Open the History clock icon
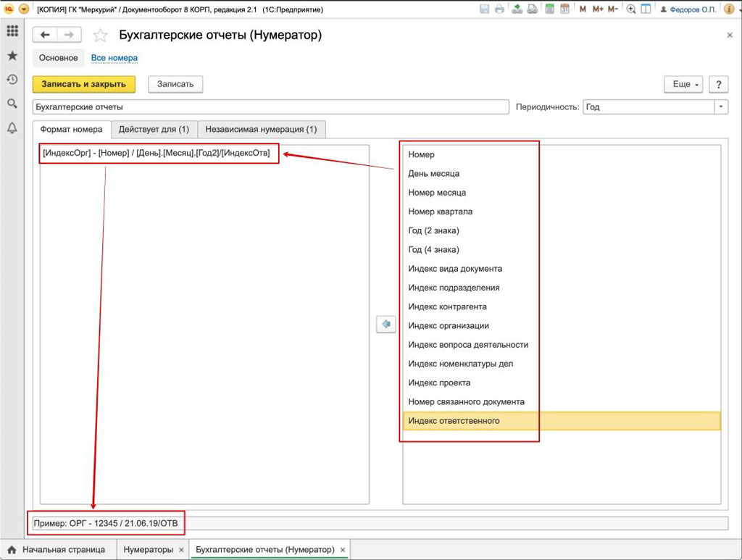Screen dimensions: 742x560 coord(12,80)
